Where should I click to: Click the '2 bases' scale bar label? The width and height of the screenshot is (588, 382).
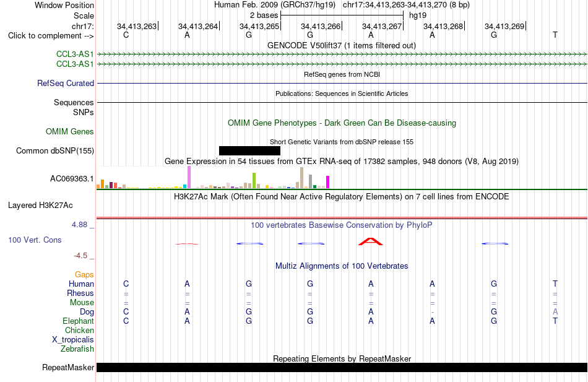click(264, 15)
